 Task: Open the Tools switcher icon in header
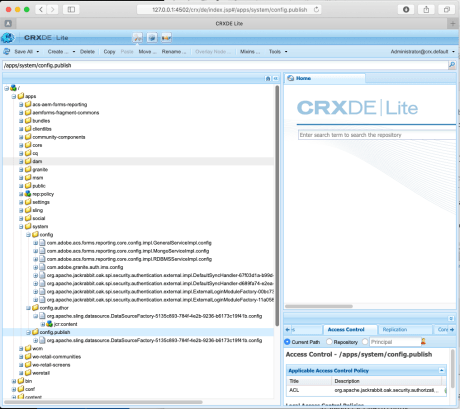(137, 38)
